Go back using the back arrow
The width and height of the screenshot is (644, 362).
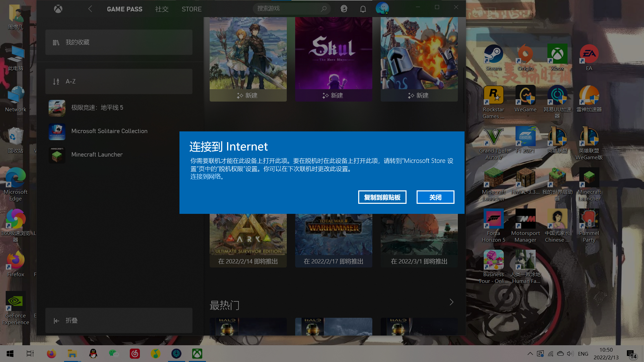coord(90,9)
